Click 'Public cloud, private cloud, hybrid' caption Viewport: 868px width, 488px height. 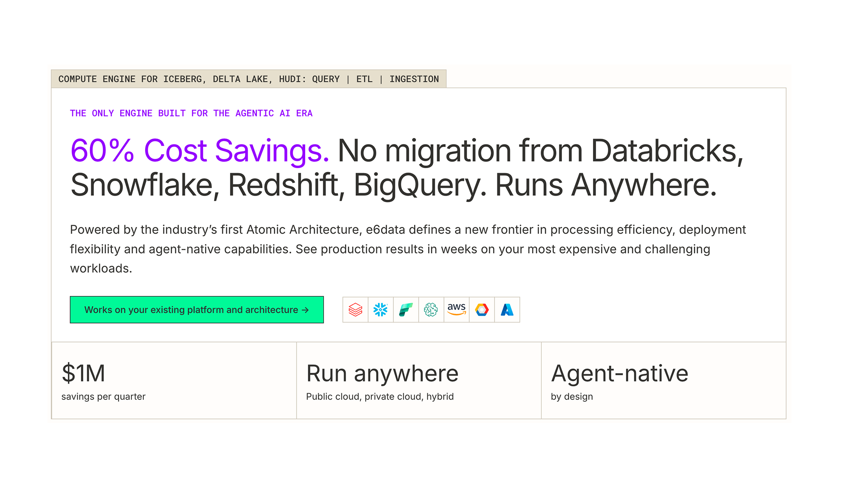click(x=380, y=397)
